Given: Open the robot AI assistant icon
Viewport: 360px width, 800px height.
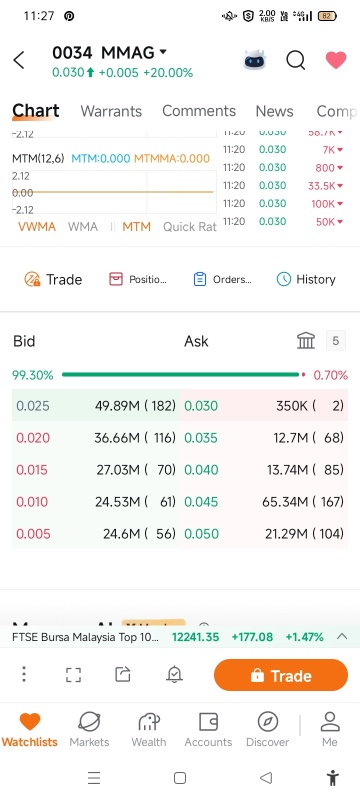Looking at the screenshot, I should pos(254,60).
